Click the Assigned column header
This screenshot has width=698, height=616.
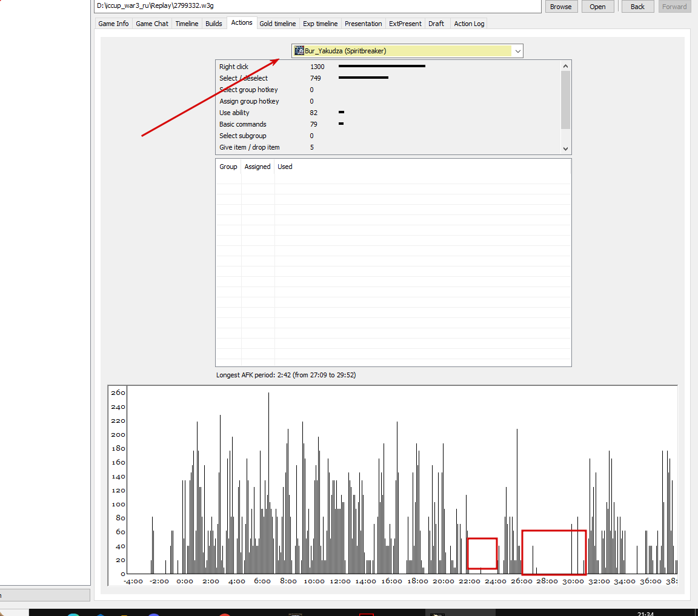click(x=258, y=167)
